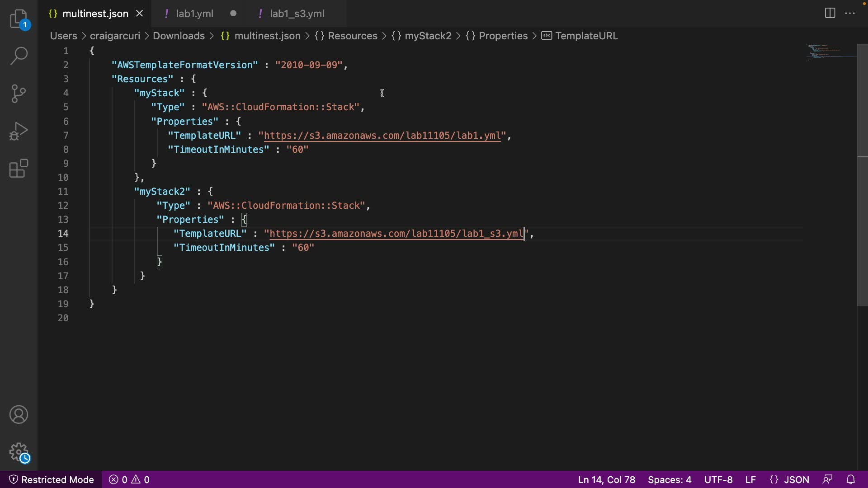Image resolution: width=868 pixels, height=488 pixels.
Task: Open the Source Control view
Action: click(x=19, y=94)
